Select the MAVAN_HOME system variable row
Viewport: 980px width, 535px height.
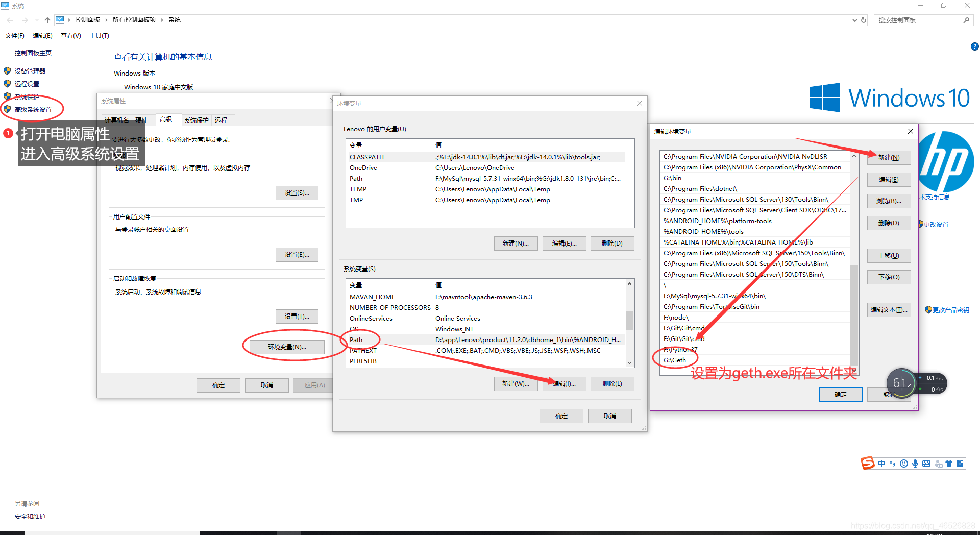pyautogui.click(x=486, y=297)
